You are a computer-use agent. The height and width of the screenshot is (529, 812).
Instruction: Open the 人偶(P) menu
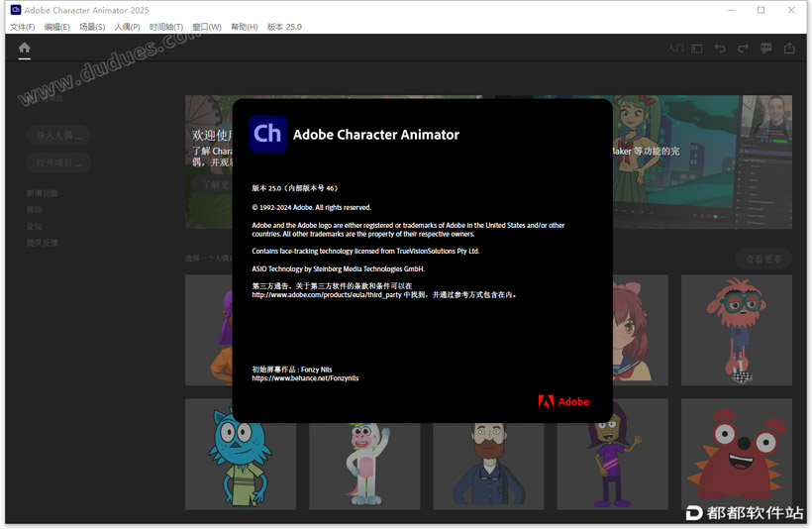pyautogui.click(x=128, y=27)
